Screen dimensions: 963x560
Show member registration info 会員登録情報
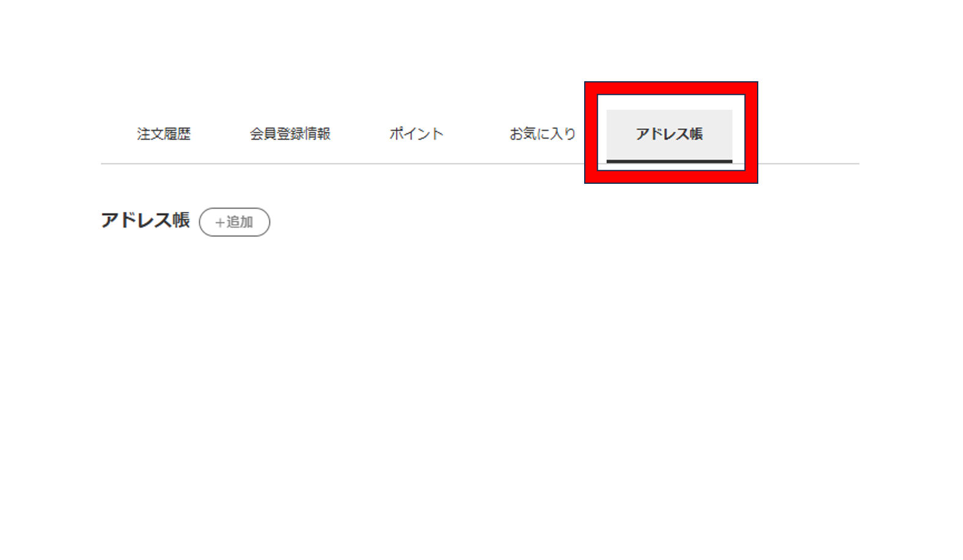(x=290, y=134)
